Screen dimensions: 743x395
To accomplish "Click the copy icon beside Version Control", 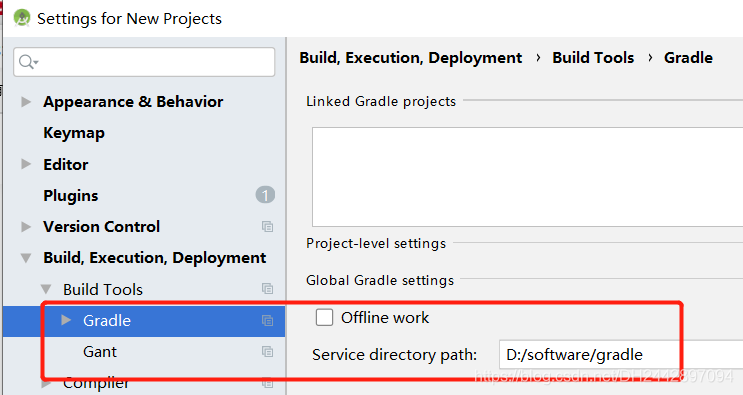I will 267,226.
